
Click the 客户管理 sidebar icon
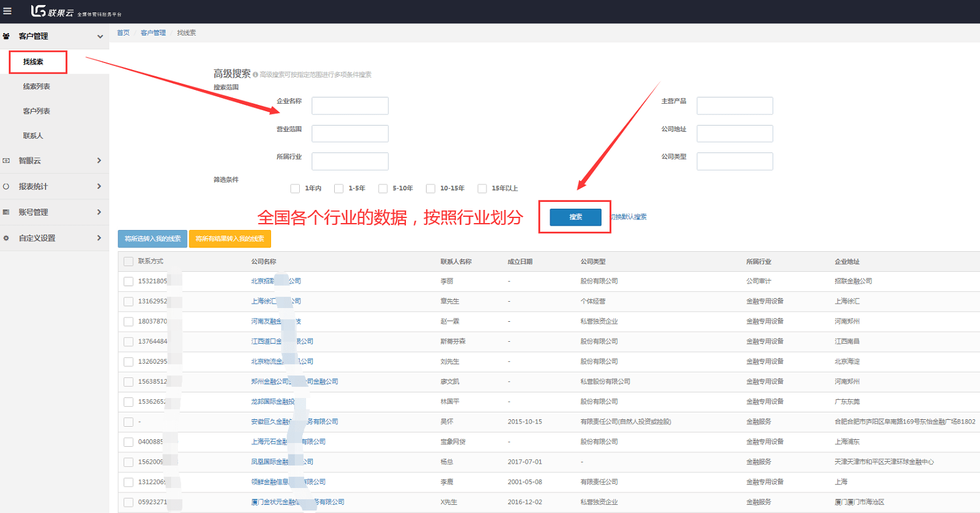[x=6, y=36]
